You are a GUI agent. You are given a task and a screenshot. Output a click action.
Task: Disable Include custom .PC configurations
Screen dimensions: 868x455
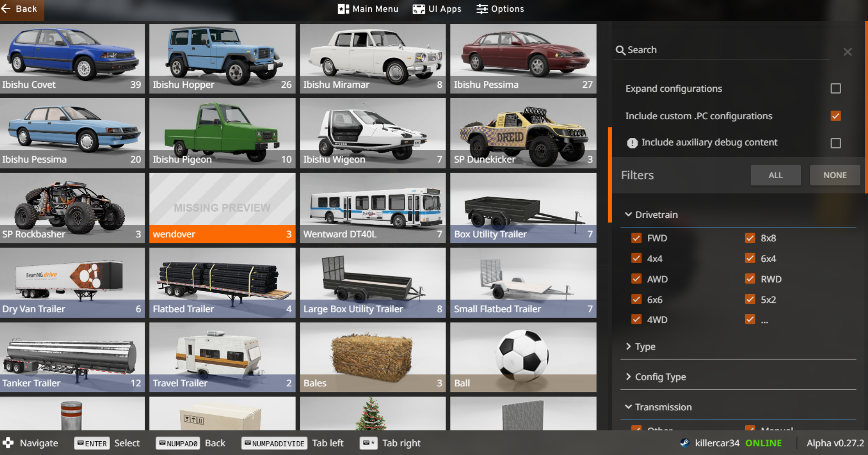[x=836, y=116]
